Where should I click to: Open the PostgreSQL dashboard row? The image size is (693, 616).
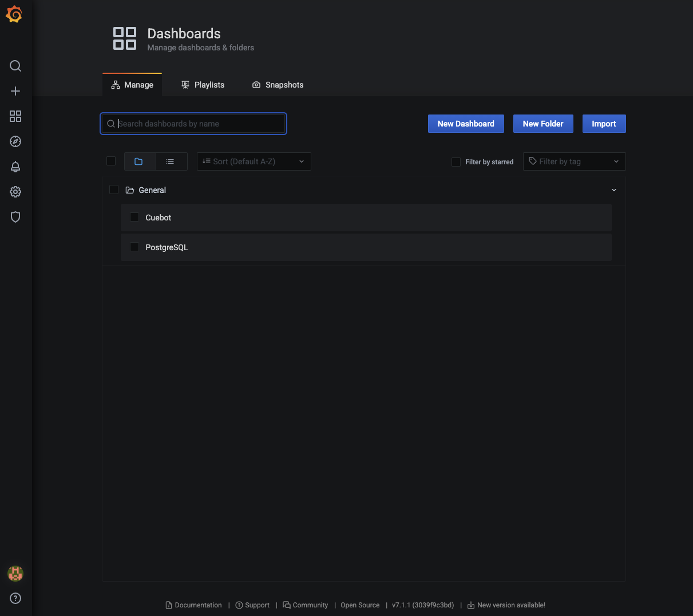coord(366,247)
